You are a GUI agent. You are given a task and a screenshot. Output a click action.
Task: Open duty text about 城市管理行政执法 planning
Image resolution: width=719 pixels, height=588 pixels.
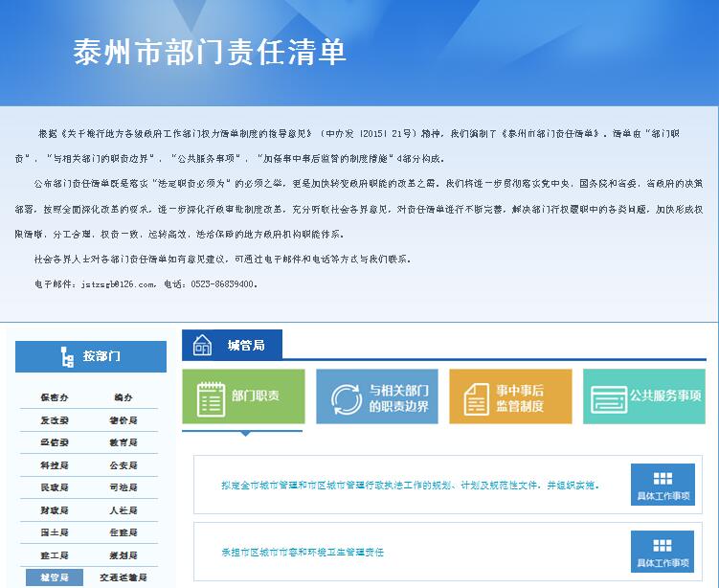[x=410, y=486]
